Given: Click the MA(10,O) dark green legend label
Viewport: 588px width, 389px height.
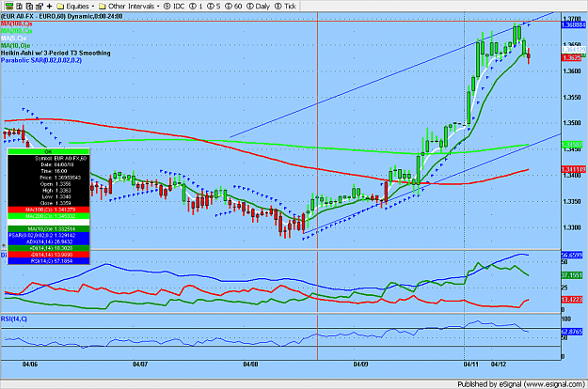Looking at the screenshot, I should [15, 46].
